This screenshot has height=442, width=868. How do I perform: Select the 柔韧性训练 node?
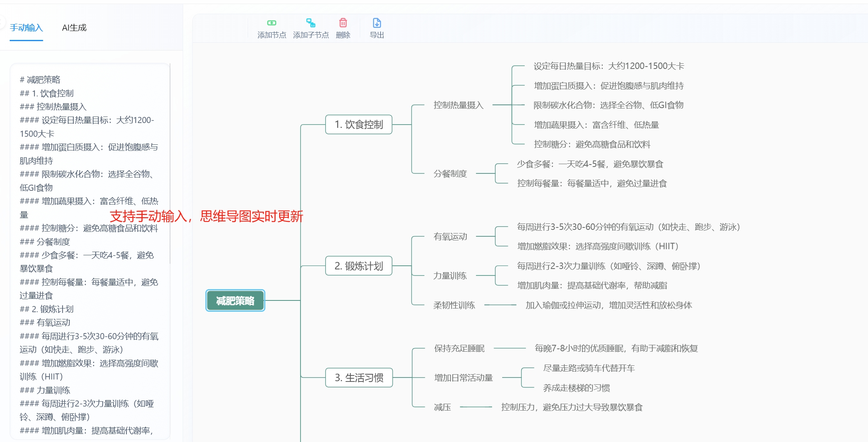click(x=454, y=305)
